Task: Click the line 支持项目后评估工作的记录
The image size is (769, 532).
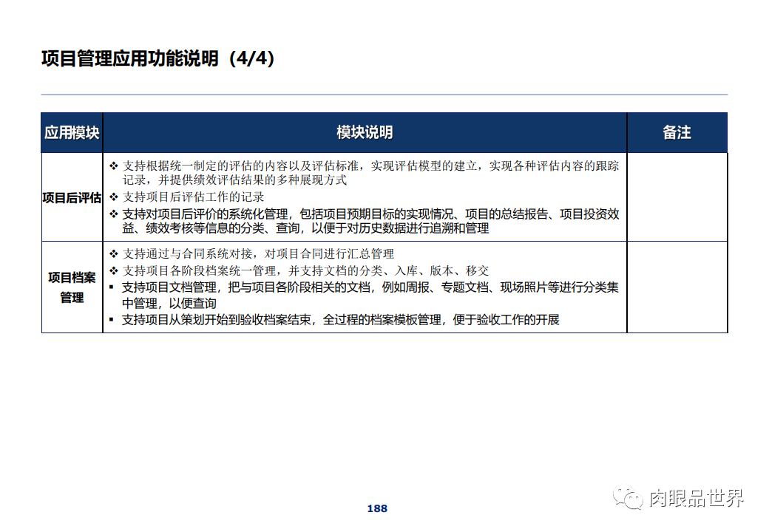Action: tap(187, 197)
